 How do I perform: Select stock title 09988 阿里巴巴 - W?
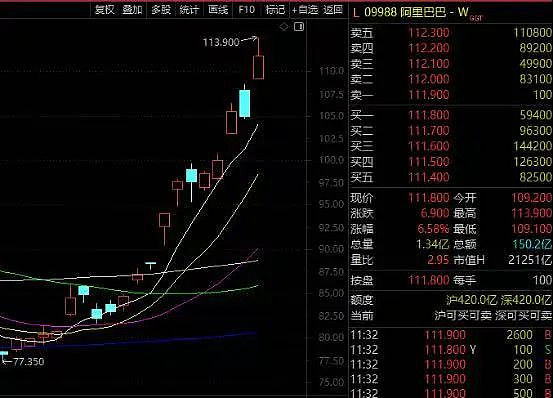(417, 12)
